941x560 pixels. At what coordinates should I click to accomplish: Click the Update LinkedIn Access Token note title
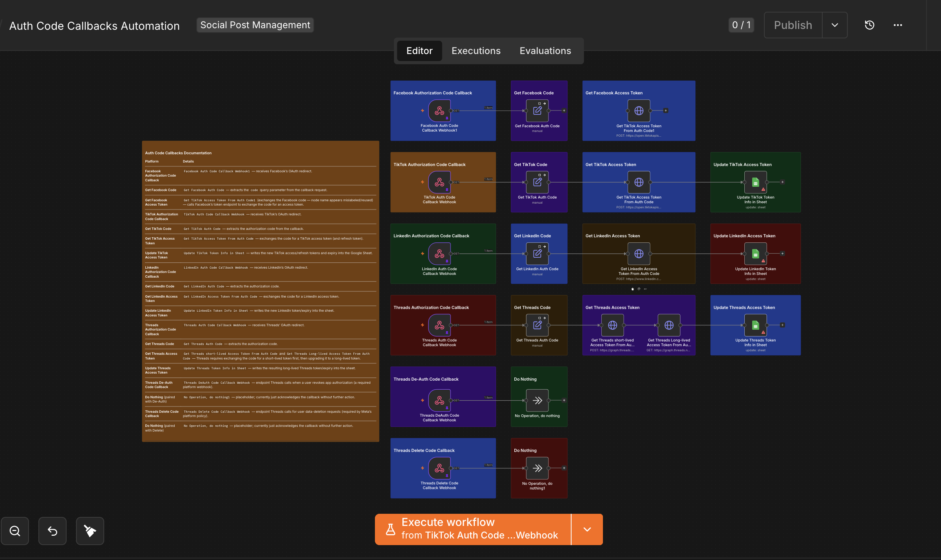(744, 236)
